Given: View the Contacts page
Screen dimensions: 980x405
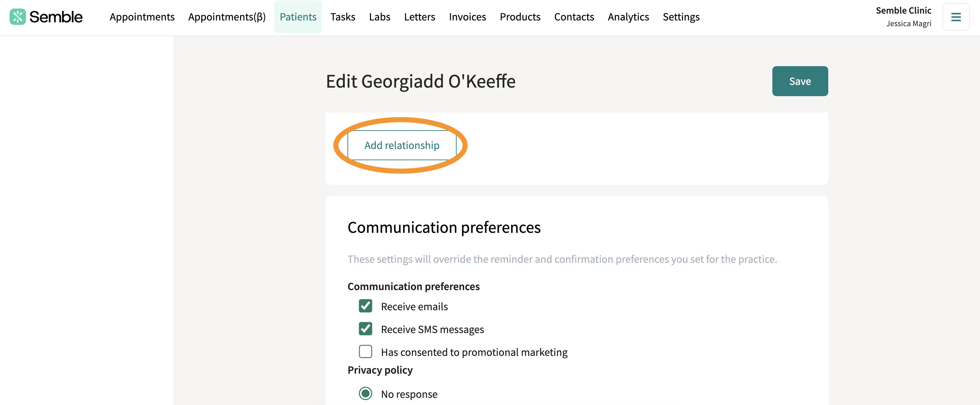Looking at the screenshot, I should tap(574, 17).
